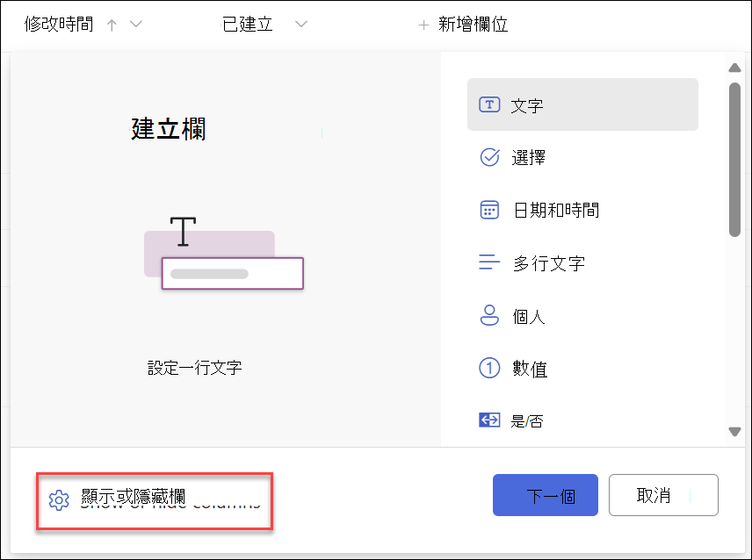Click the 修改時間 column header text
The image size is (752, 560).
tap(59, 24)
